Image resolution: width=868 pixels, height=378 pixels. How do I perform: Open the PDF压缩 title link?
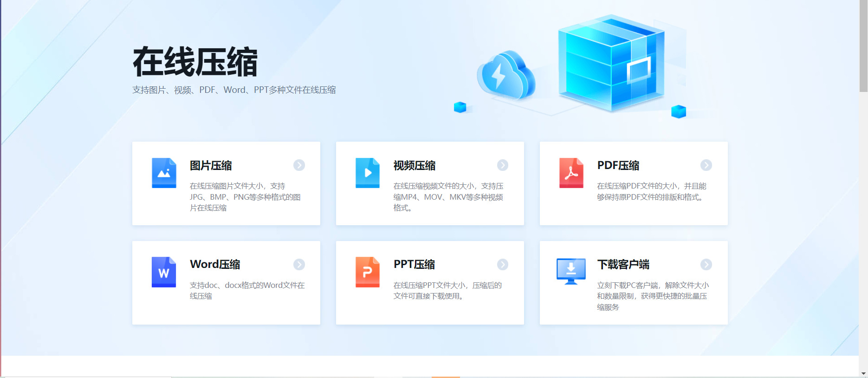point(618,165)
